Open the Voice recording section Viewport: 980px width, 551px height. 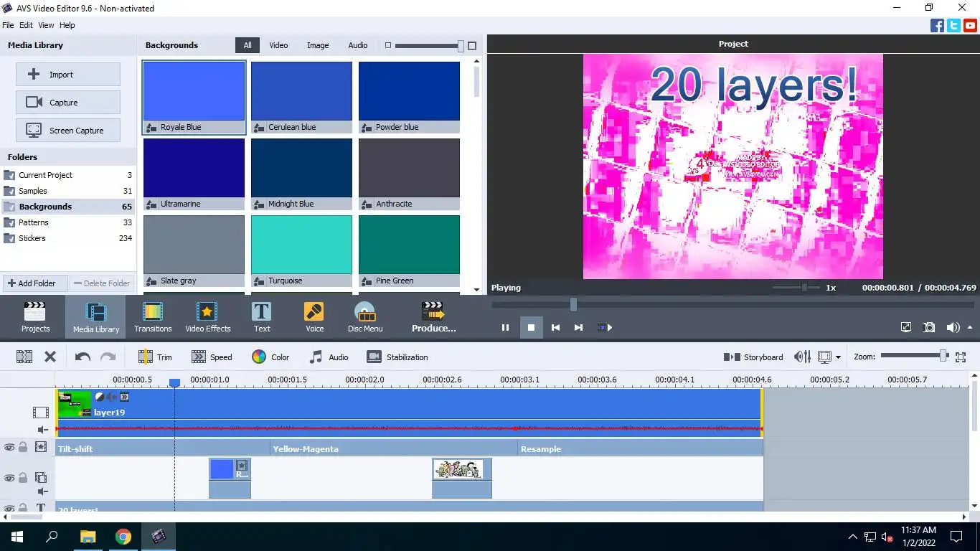click(314, 317)
